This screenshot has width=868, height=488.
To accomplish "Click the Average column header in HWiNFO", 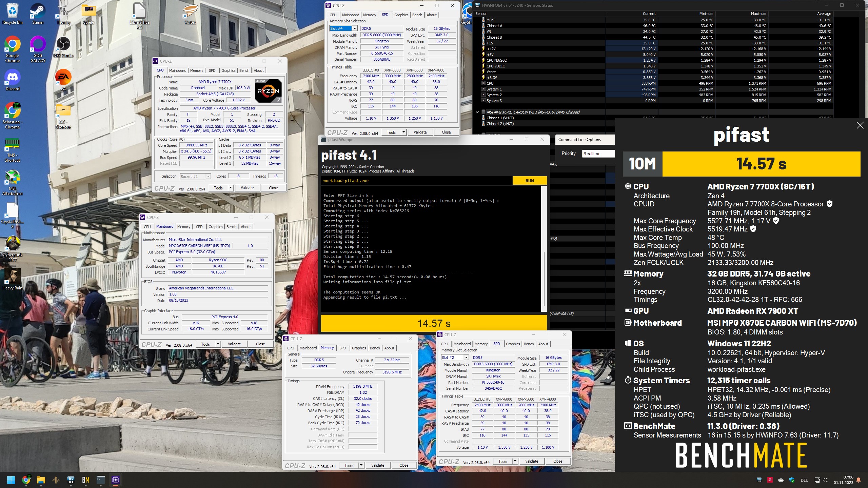I will pos(824,14).
